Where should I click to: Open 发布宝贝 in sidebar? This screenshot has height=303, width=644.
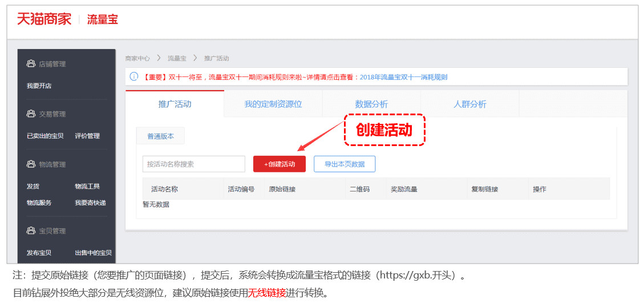click(x=39, y=253)
